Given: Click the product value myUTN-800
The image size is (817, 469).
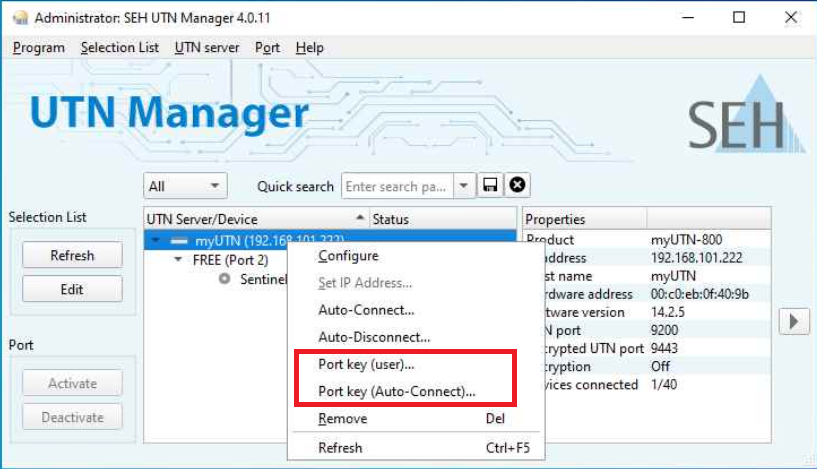Looking at the screenshot, I should point(686,240).
